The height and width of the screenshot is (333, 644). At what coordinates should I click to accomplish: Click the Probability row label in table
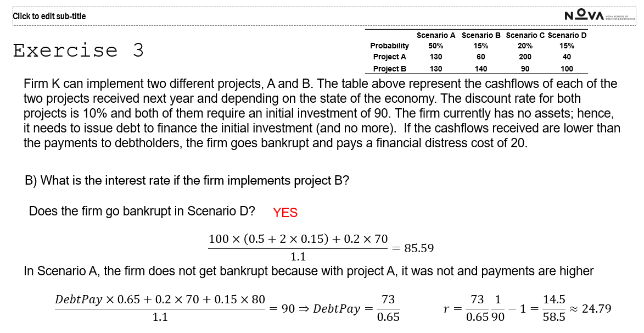point(389,46)
